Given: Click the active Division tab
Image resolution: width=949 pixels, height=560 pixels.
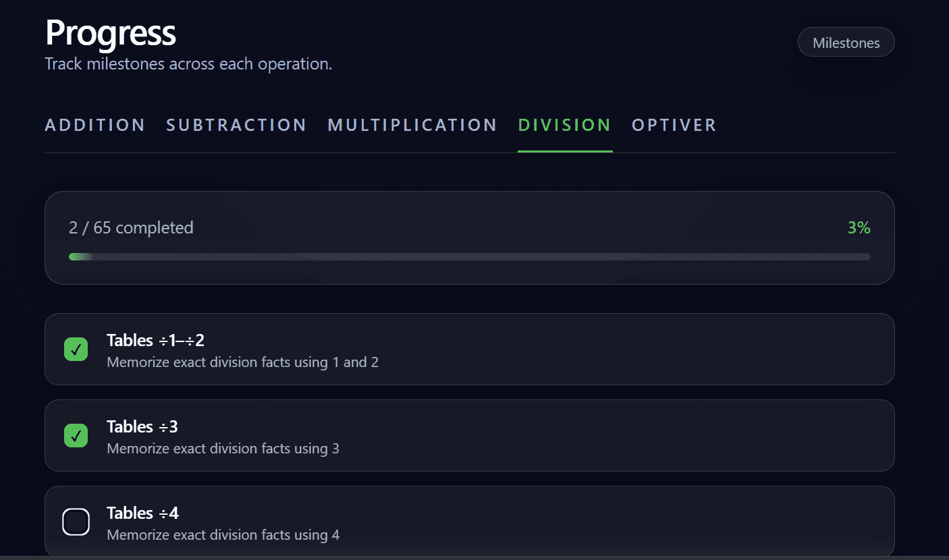Looking at the screenshot, I should click(564, 125).
